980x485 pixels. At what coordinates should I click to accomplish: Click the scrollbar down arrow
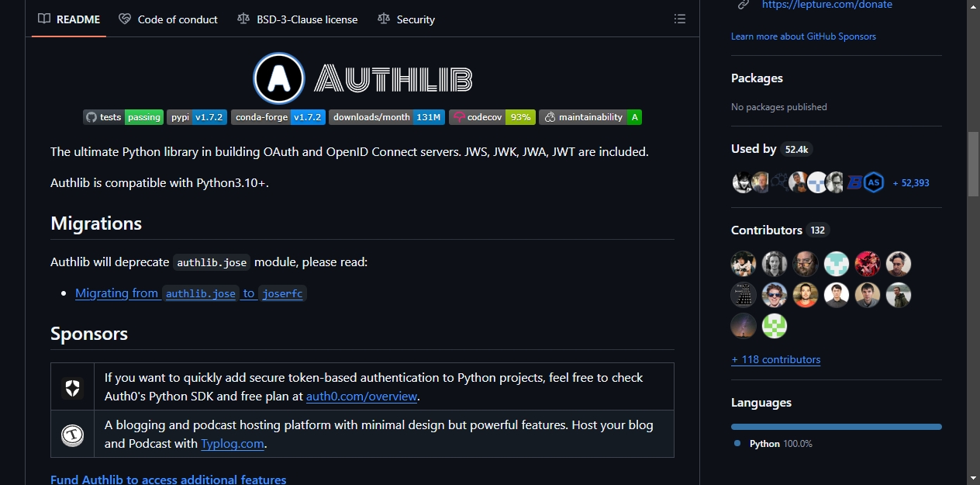973,477
